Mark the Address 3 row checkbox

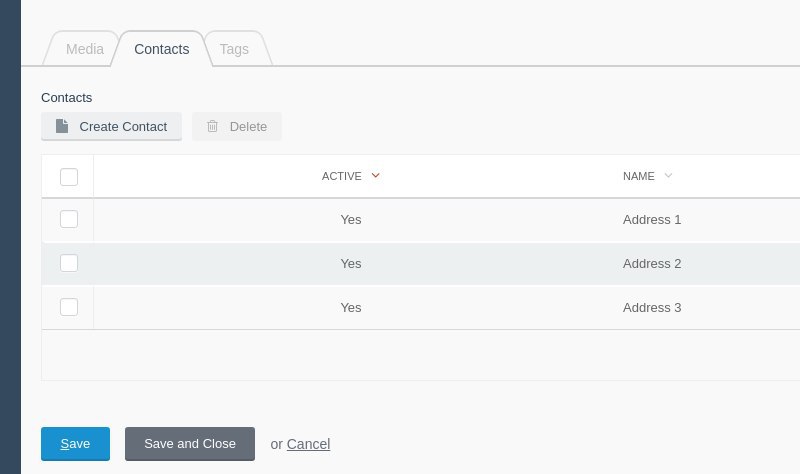pyautogui.click(x=69, y=307)
